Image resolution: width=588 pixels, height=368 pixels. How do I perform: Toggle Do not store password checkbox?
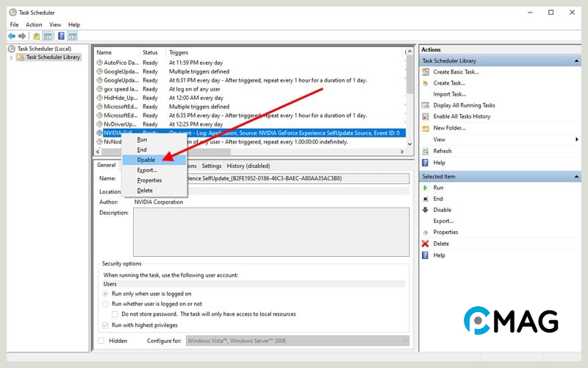point(115,314)
